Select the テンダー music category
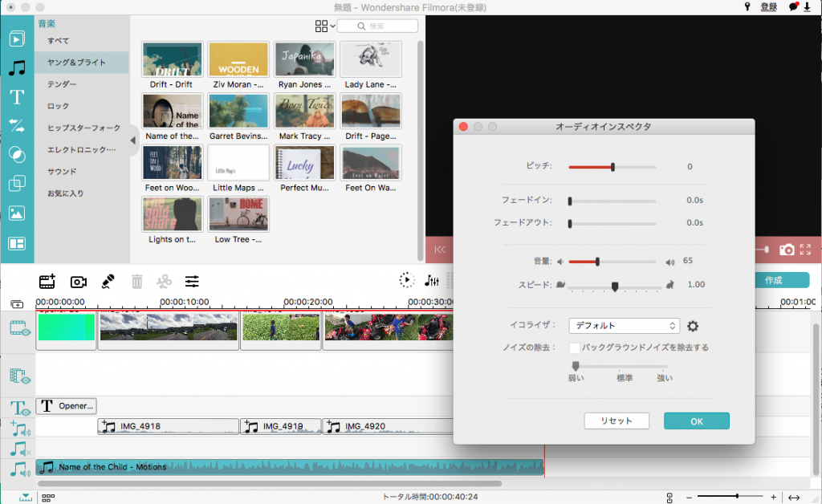Image resolution: width=822 pixels, height=504 pixels. tap(62, 84)
